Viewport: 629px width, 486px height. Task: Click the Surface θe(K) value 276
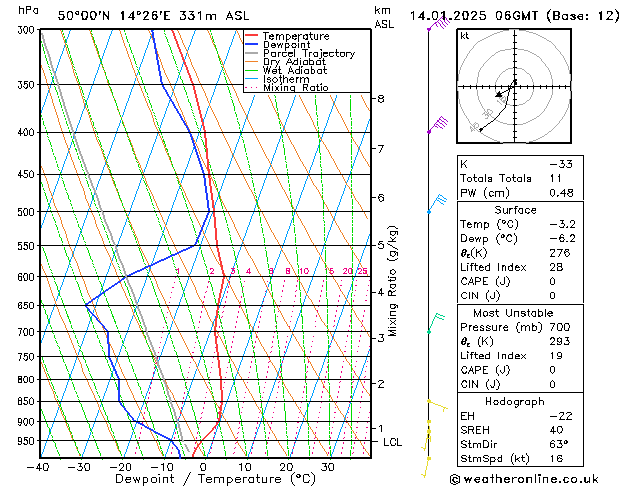click(560, 253)
